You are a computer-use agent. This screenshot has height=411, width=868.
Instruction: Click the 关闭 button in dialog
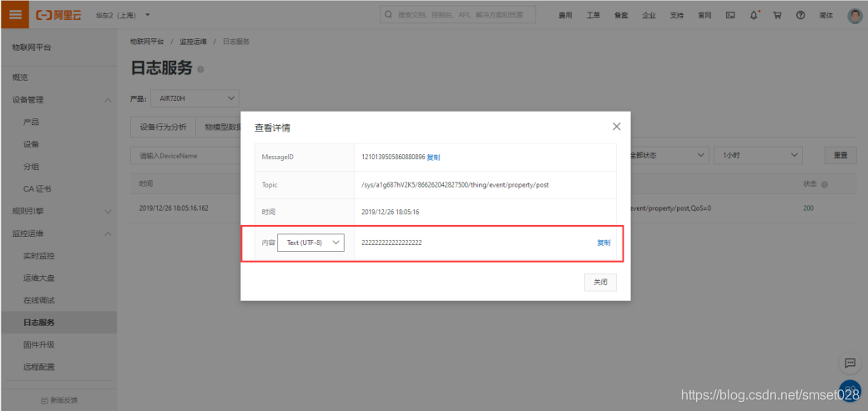(x=601, y=282)
